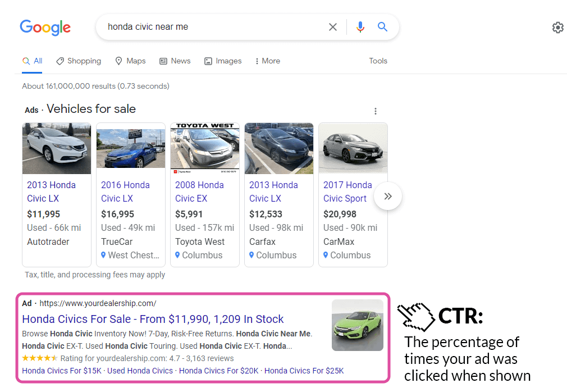Click the $11,995 price
The image size is (567, 392).
44,214
